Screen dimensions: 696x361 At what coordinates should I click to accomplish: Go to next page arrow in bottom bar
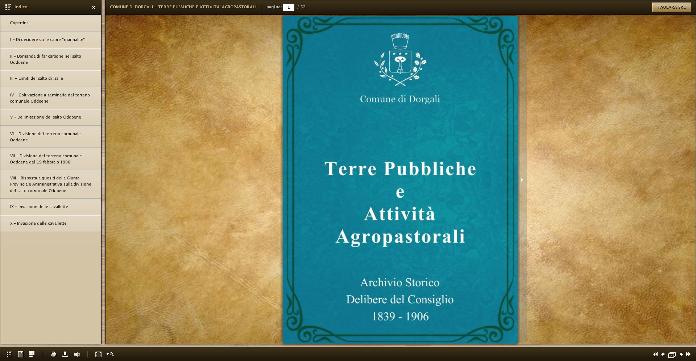point(681,354)
